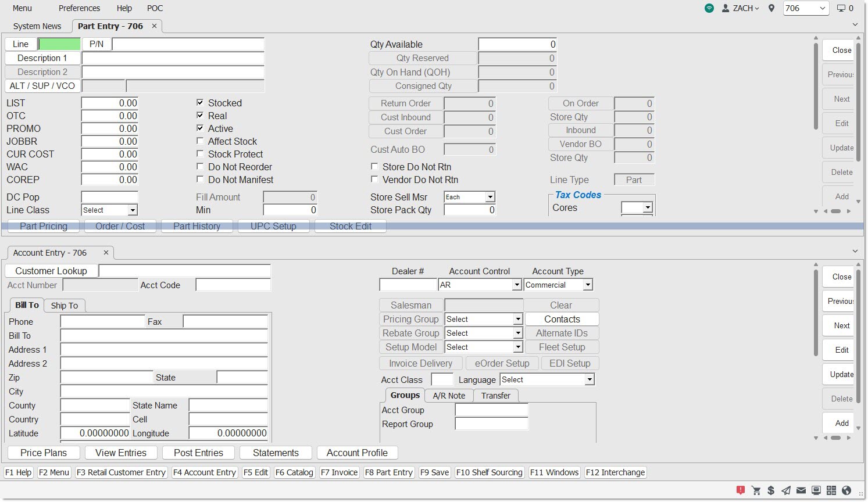Image resolution: width=868 pixels, height=502 pixels.
Task: Enable the Do Not Reorder checkbox
Action: tap(200, 167)
